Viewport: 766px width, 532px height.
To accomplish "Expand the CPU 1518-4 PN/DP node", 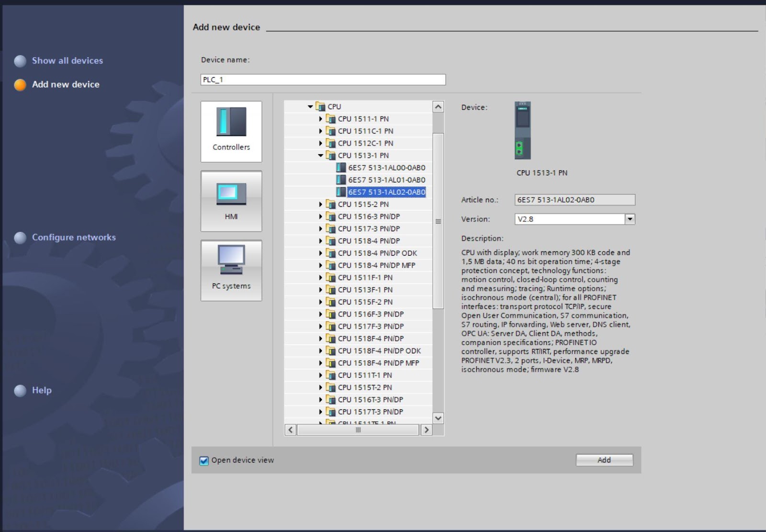I will 320,241.
